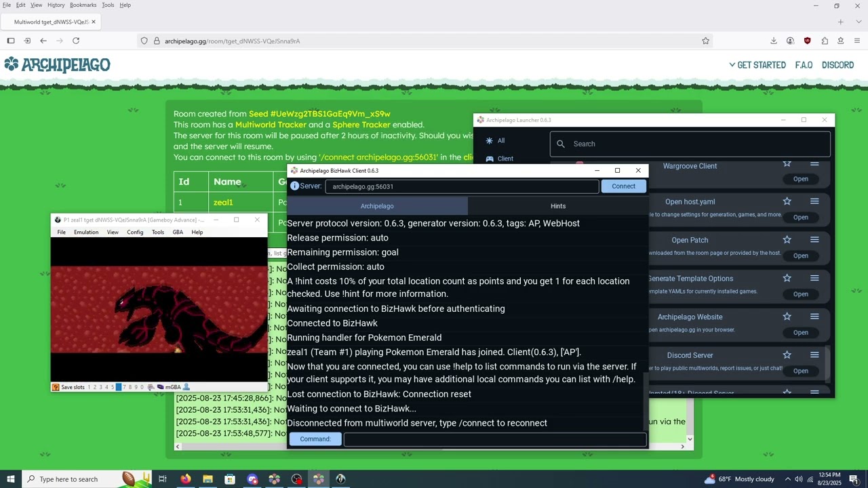Open the Config menu in BizHawk
868x488 pixels.
pos(135,232)
